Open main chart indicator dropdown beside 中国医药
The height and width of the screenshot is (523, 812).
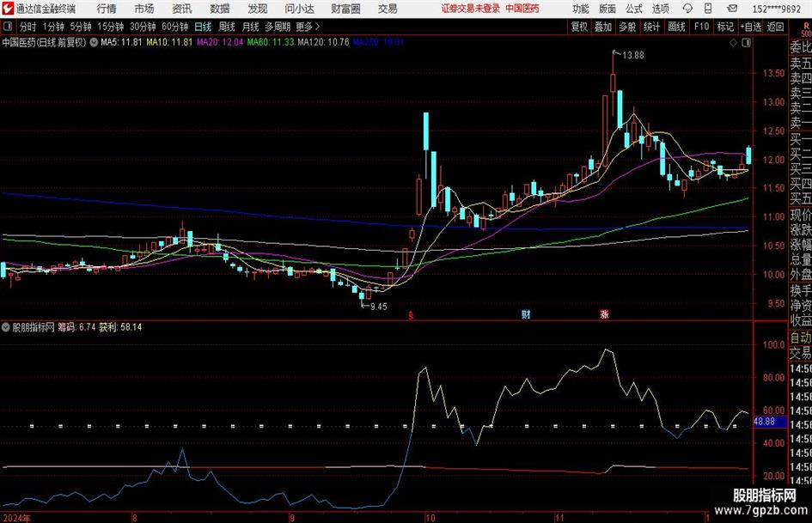(94, 42)
